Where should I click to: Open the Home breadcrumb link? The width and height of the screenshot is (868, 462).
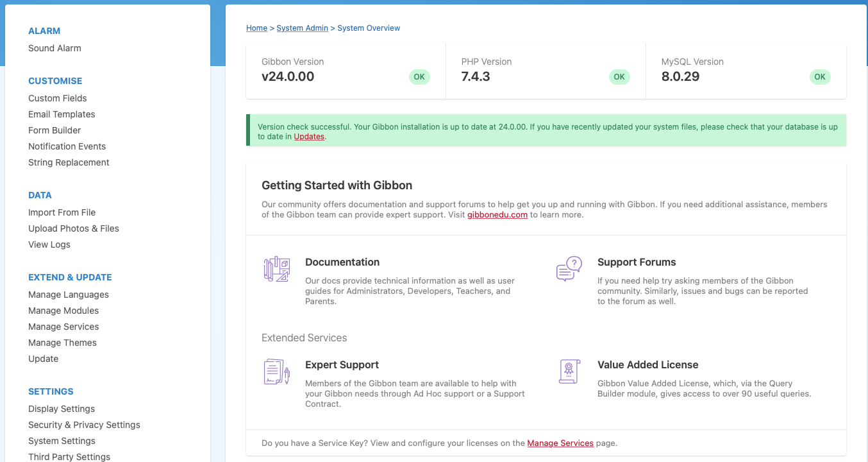tap(256, 28)
